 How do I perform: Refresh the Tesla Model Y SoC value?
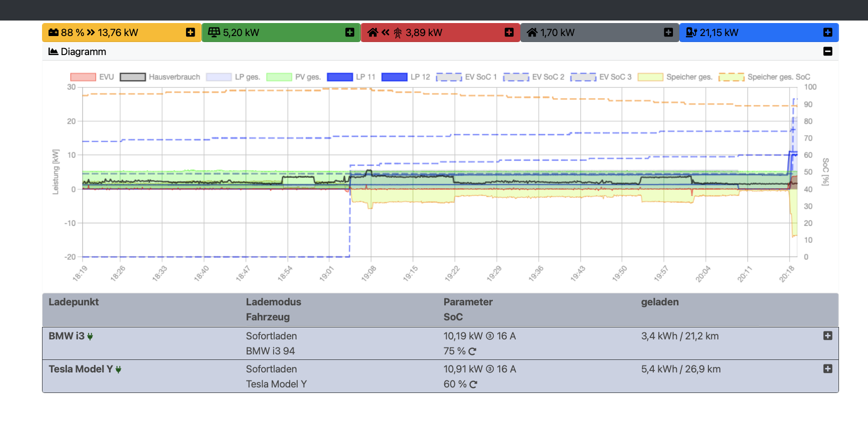tap(473, 384)
